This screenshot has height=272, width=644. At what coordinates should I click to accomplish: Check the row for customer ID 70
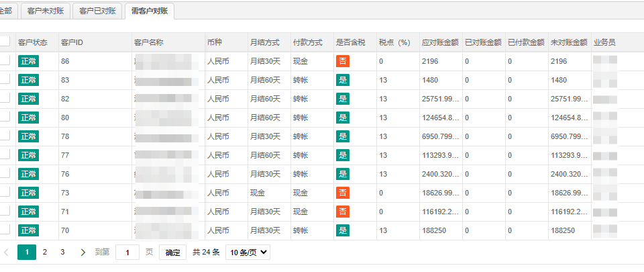coord(5,230)
